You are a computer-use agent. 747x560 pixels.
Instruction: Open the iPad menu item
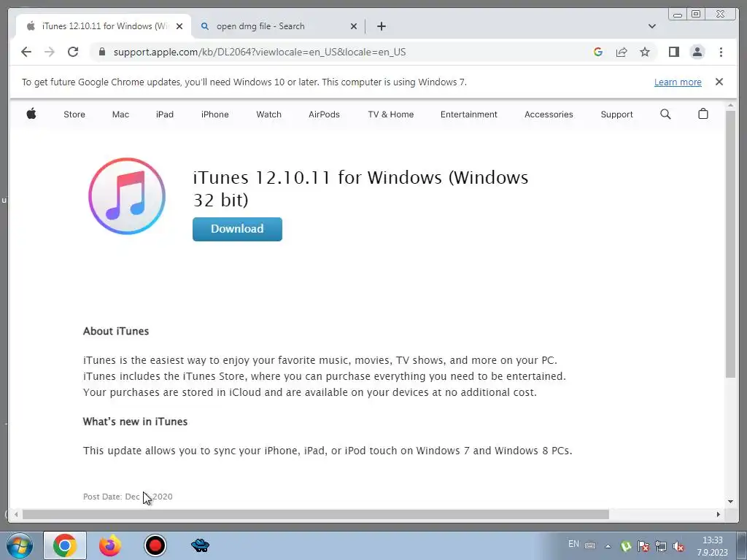[165, 114]
